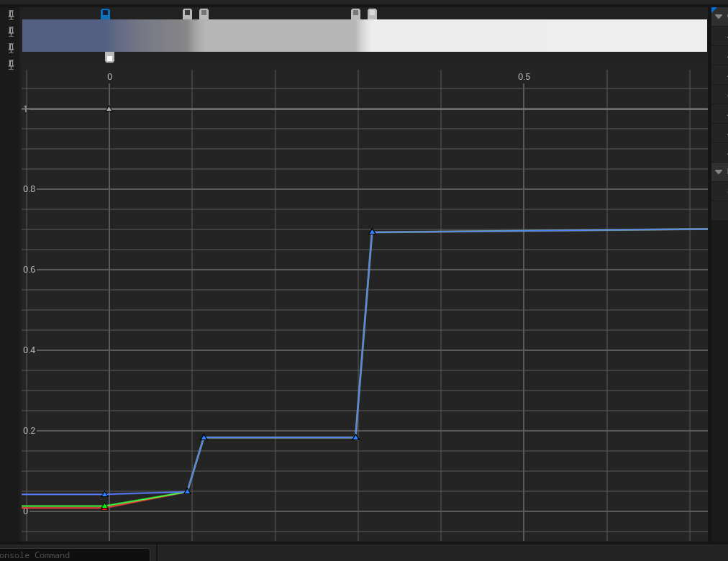Image resolution: width=728 pixels, height=561 pixels.
Task: Click the 0.8 value axis label
Action: tap(29, 189)
